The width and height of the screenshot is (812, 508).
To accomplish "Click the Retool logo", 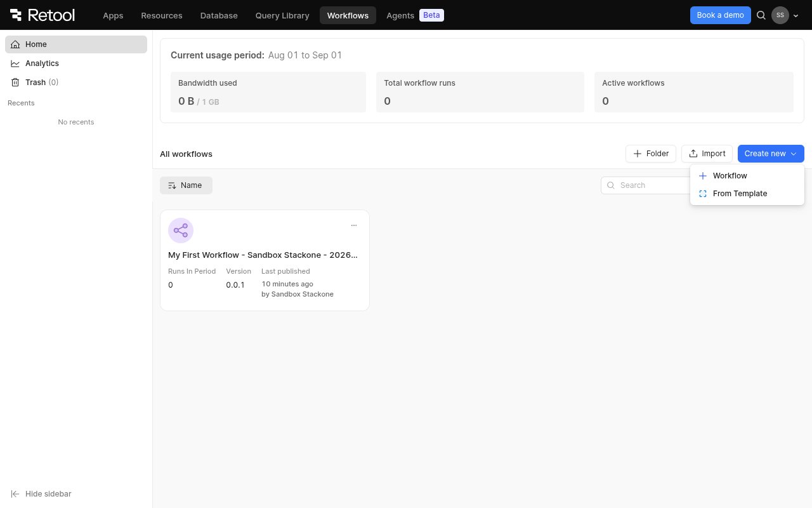I will tap(44, 15).
